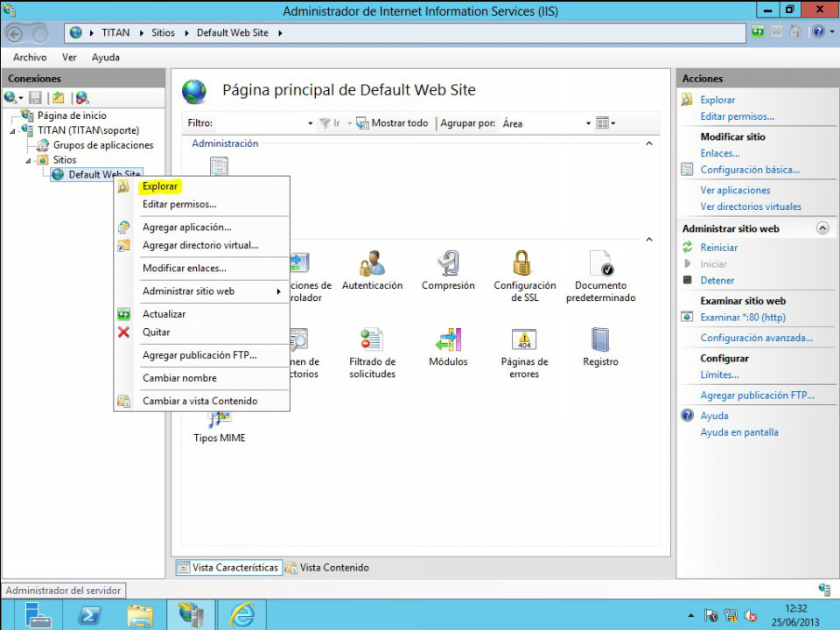
Task: Open the Tipos MIME feature
Action: (x=219, y=428)
